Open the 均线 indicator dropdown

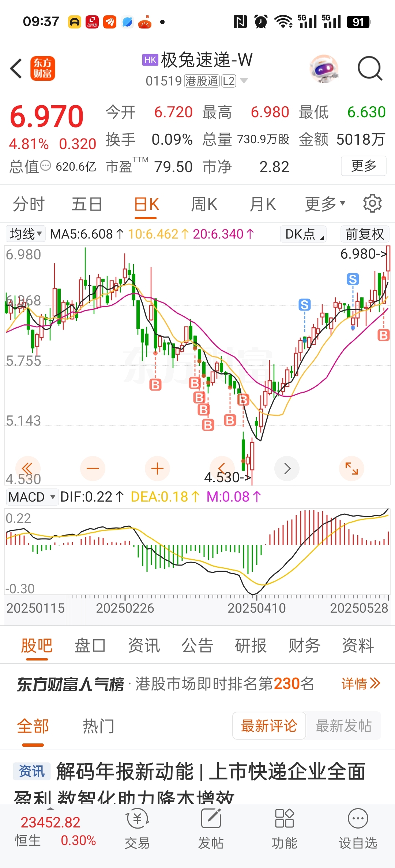click(x=26, y=234)
